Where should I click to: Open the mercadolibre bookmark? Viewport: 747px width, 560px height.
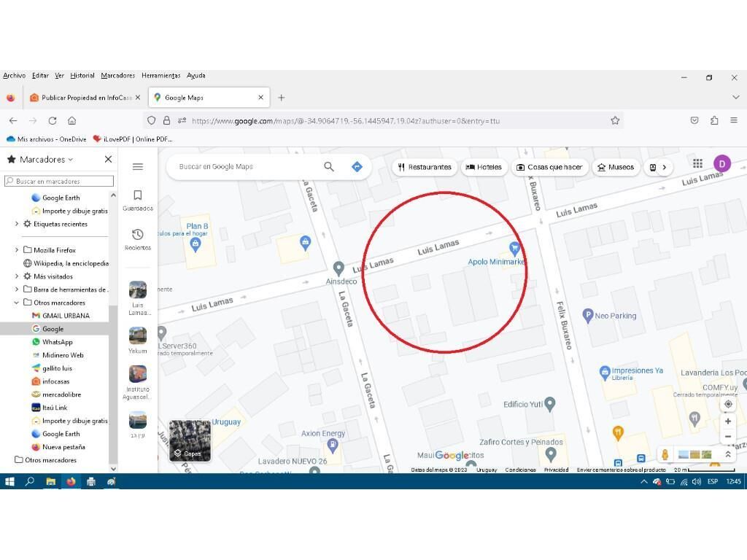pyautogui.click(x=57, y=394)
